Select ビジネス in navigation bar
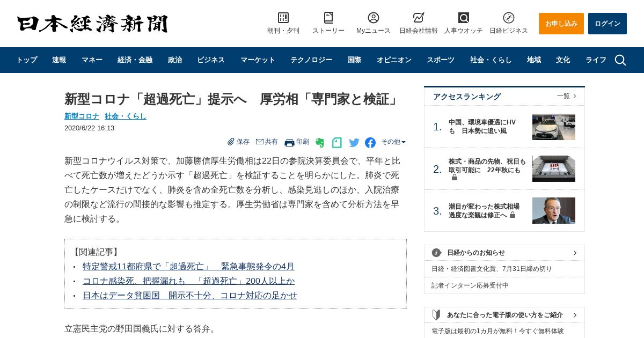The image size is (644, 338). tap(211, 60)
